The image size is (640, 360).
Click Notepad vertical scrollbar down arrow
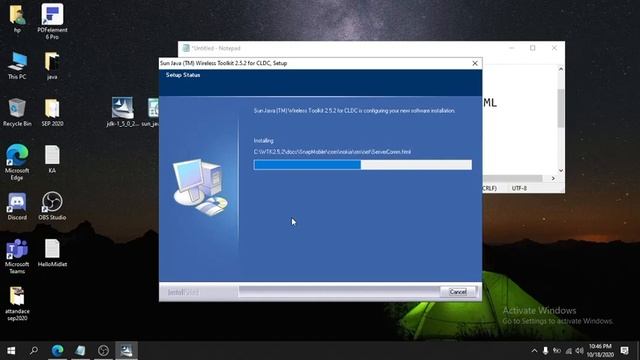coord(561,170)
